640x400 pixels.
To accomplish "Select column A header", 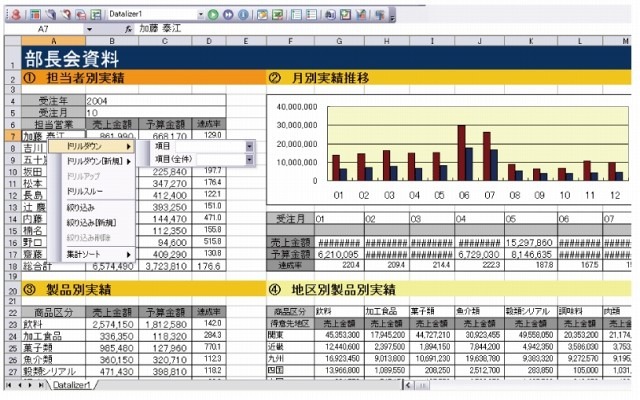I will pos(53,41).
